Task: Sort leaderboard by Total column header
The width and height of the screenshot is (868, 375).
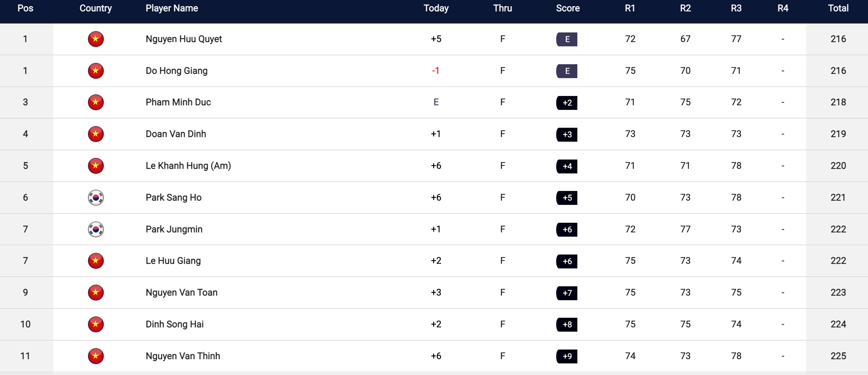Action: point(838,8)
